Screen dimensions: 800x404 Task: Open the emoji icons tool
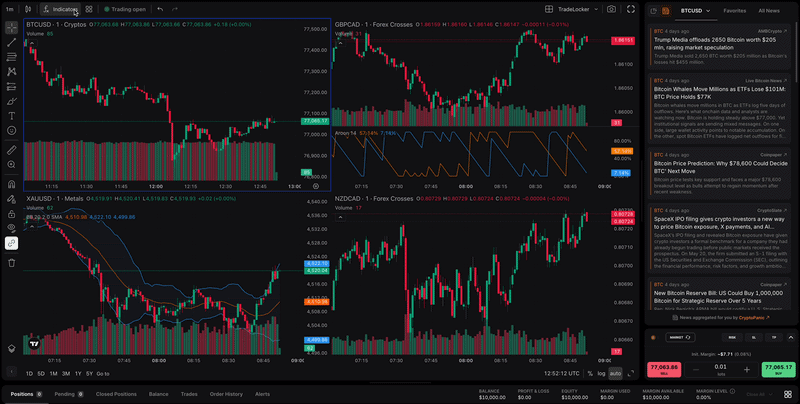coord(12,131)
